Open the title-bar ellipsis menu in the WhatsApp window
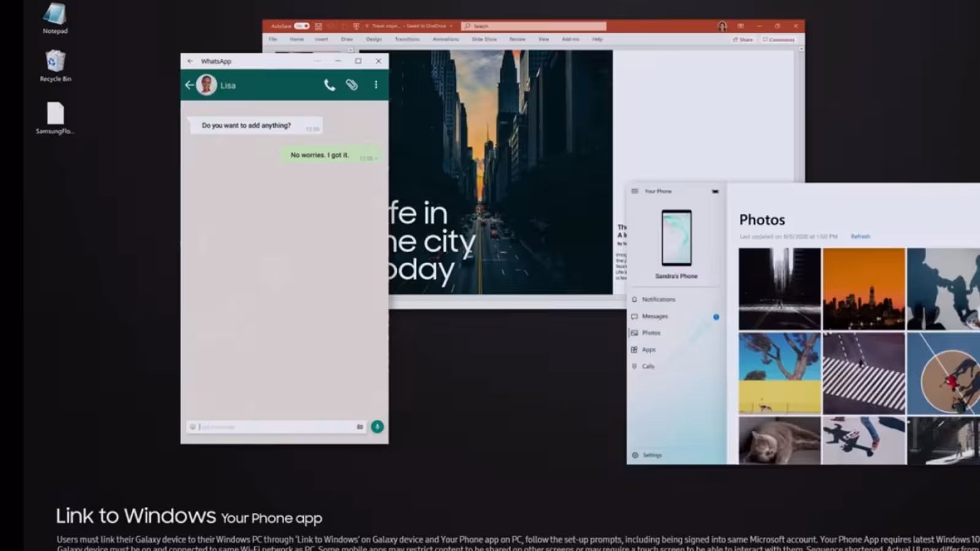This screenshot has height=551, width=980. (317, 61)
